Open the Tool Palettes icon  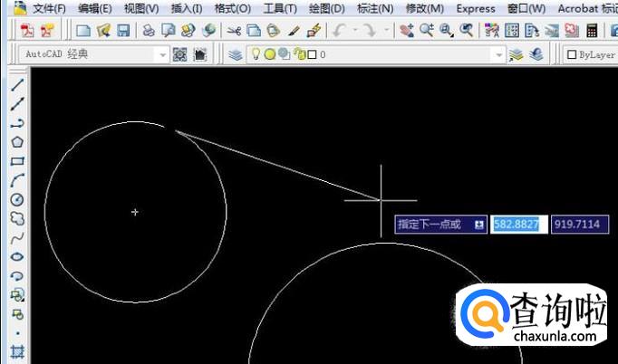(x=532, y=31)
